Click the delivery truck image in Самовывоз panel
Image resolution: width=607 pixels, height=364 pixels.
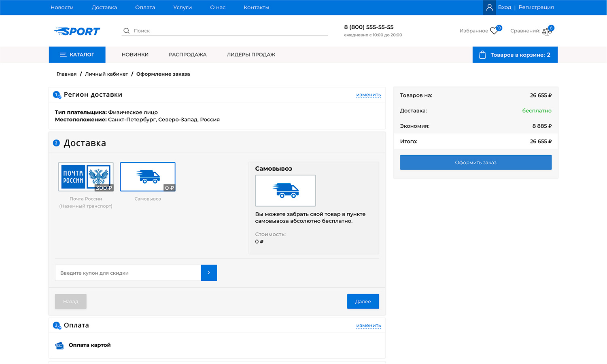(285, 190)
